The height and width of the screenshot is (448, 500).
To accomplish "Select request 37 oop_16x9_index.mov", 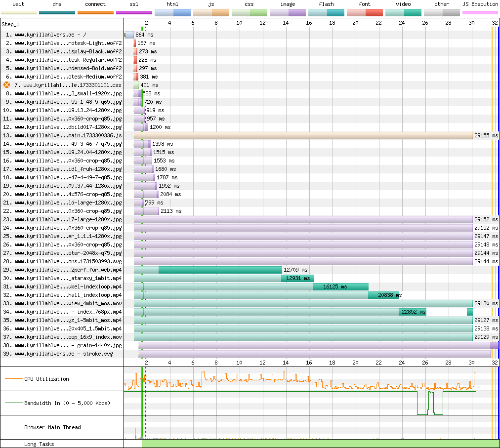I will [x=63, y=337].
